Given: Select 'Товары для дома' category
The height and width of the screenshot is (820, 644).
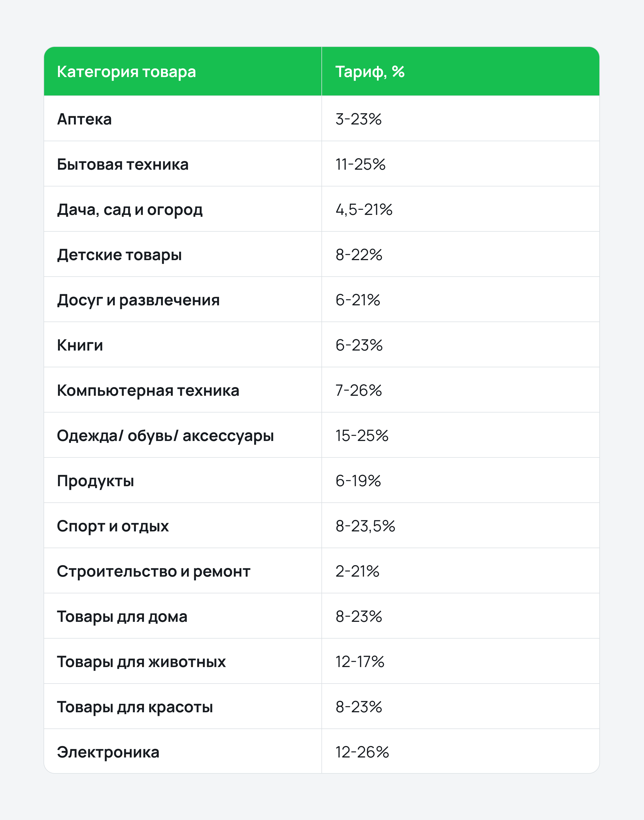Looking at the screenshot, I should pyautogui.click(x=122, y=617).
